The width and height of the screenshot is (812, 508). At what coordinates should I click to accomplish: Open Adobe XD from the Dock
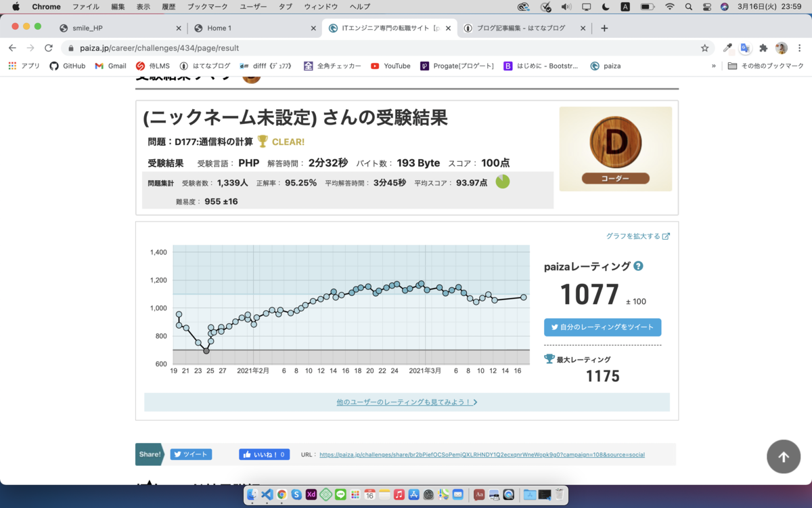311,495
